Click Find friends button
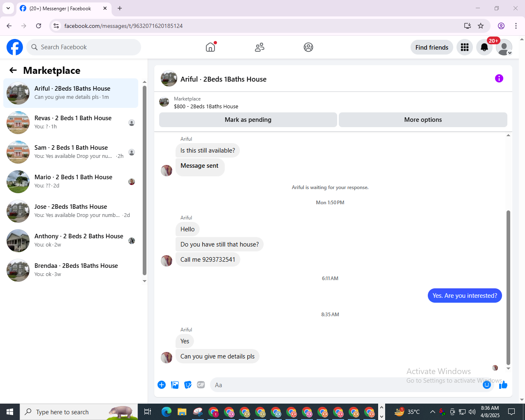This screenshot has width=525, height=420. (x=432, y=47)
